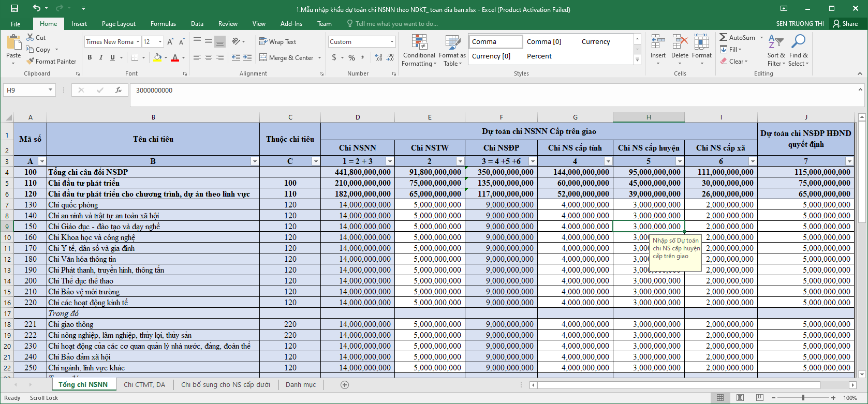This screenshot has width=868, height=404.
Task: Open the font name dropdown
Action: 138,42
